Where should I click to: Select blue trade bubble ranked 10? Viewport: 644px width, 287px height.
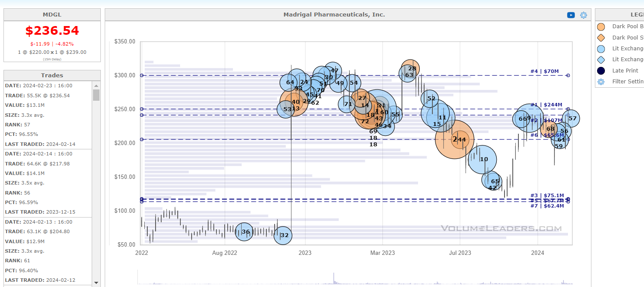coord(482,160)
